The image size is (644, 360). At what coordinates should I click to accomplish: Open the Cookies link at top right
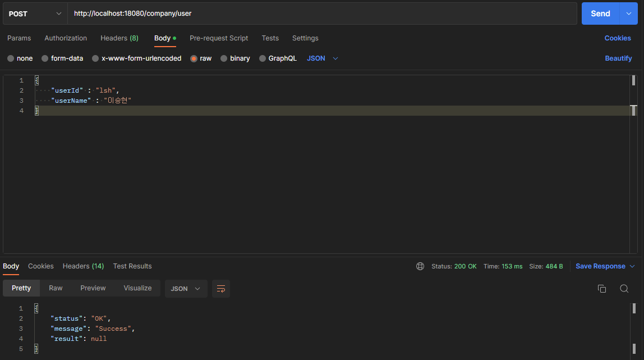click(617, 38)
